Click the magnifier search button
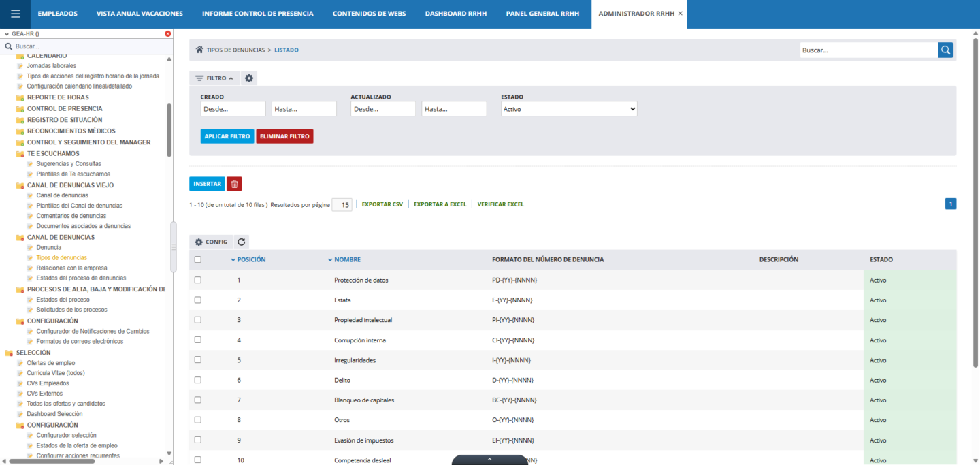 (x=945, y=50)
